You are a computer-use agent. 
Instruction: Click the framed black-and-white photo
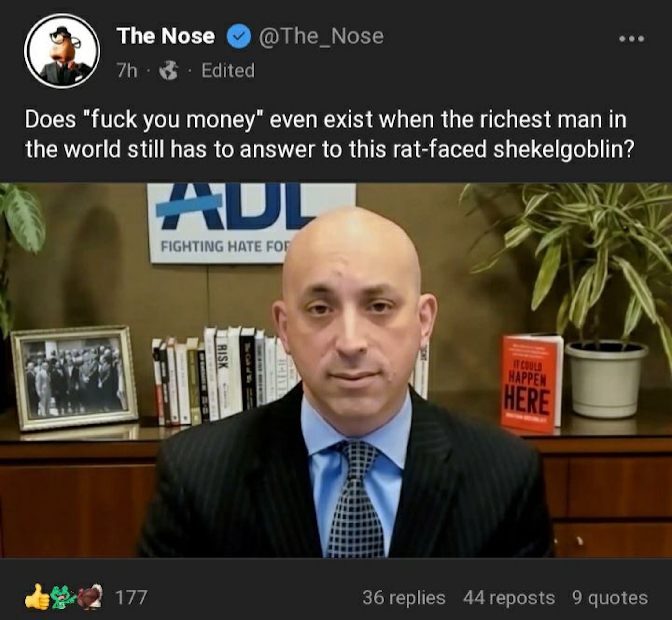pos(75,377)
